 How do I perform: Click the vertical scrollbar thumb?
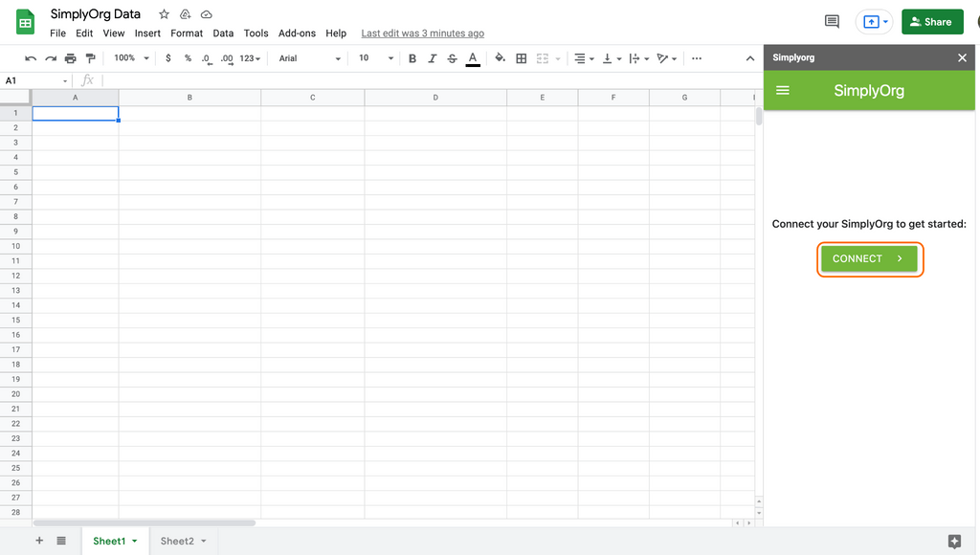click(x=759, y=116)
